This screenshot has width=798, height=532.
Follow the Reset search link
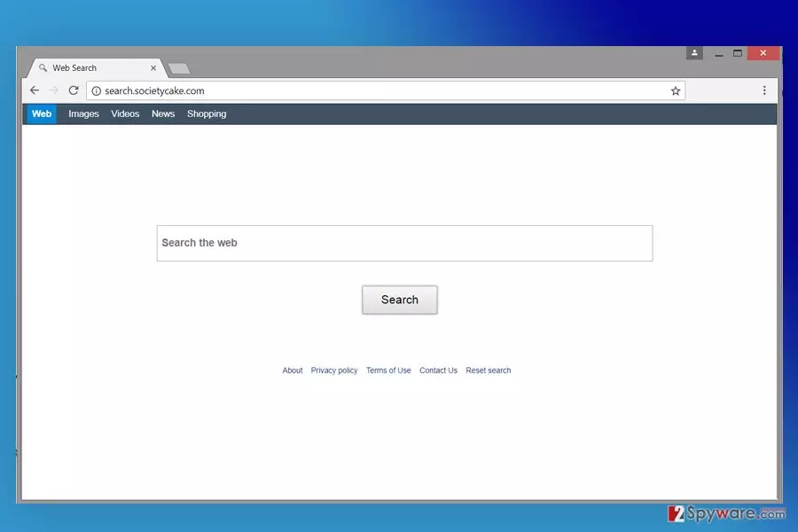coord(488,371)
